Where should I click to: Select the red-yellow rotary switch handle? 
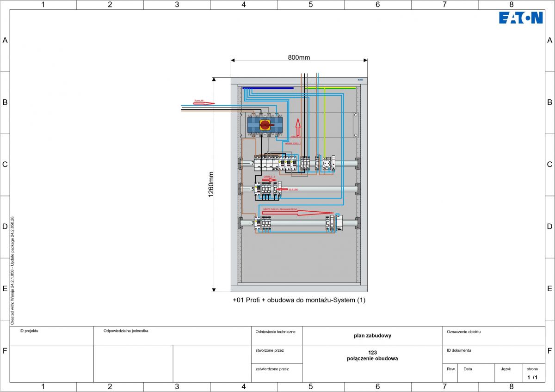tap(265, 124)
